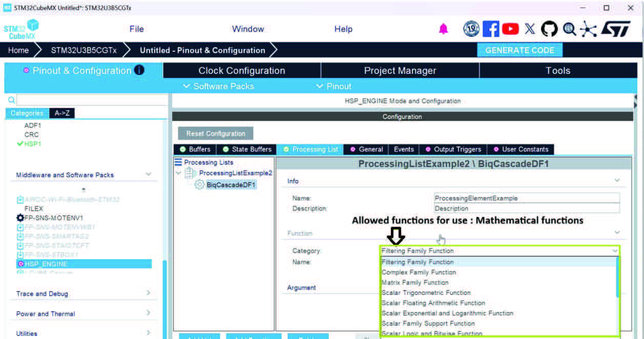The width and height of the screenshot is (644, 339).
Task: Expand Trace and Debug section
Action: click(149, 293)
